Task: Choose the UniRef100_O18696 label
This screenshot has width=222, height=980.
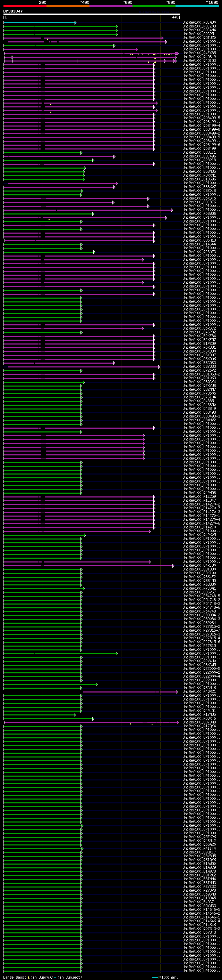Action: (x=199, y=179)
